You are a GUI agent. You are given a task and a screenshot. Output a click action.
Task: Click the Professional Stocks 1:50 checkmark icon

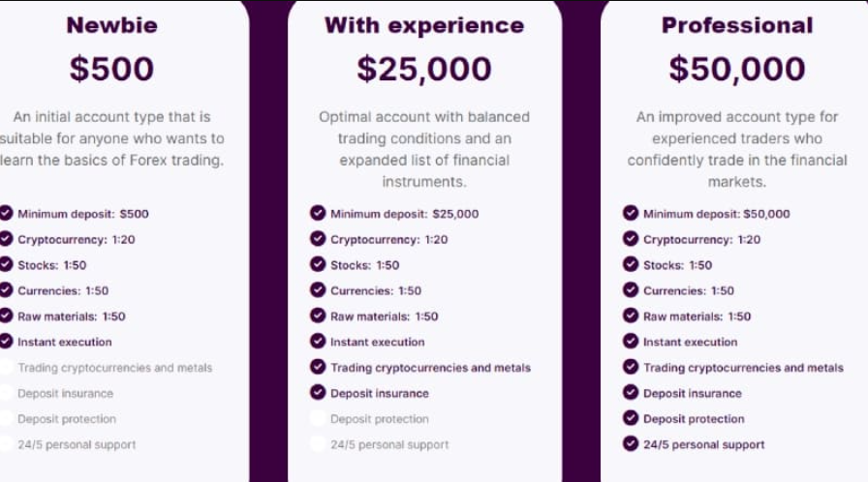(631, 265)
